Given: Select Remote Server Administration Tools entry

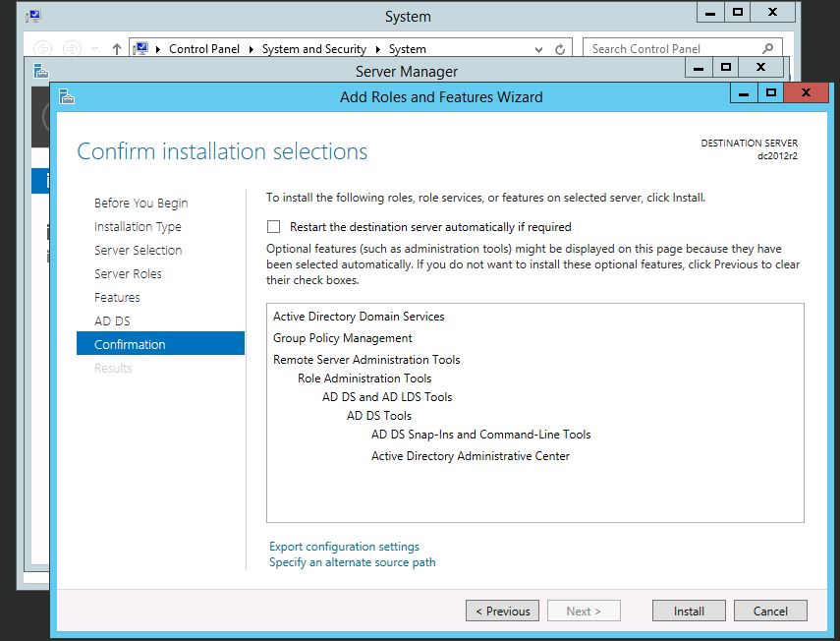Looking at the screenshot, I should (x=366, y=360).
